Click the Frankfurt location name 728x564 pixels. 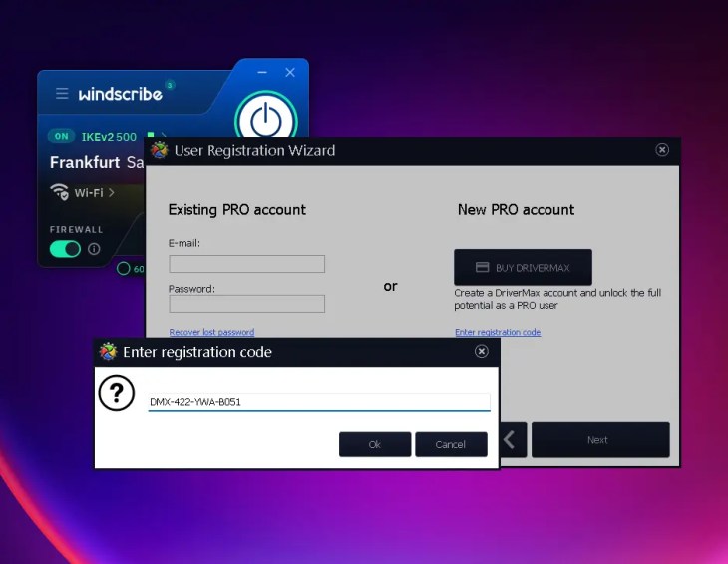click(85, 162)
